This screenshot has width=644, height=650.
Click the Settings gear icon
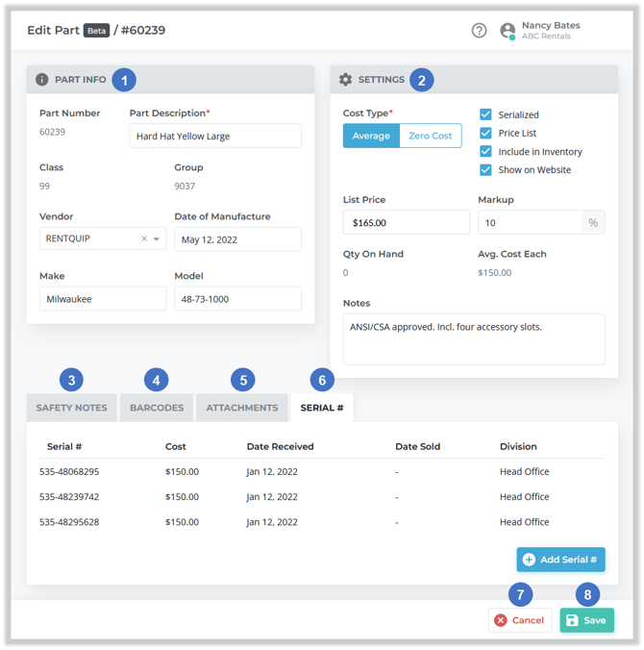click(x=346, y=80)
